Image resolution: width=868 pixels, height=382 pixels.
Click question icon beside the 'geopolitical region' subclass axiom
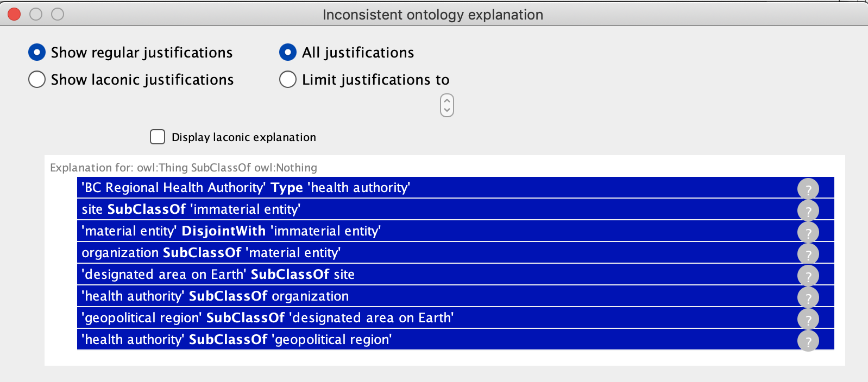(809, 319)
